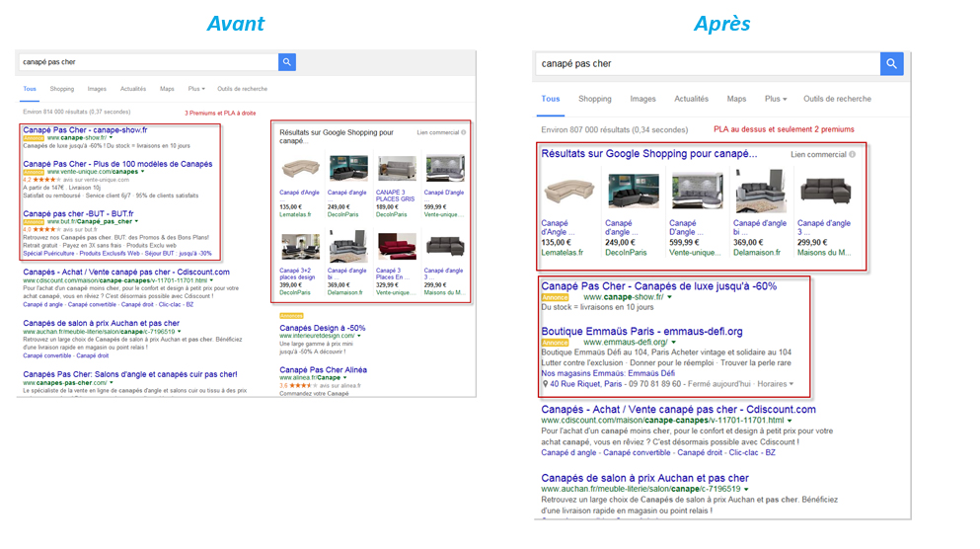This screenshot has width=980, height=549.
Task: Open arrow after Auchan URL in Après screenshot
Action: [746, 489]
